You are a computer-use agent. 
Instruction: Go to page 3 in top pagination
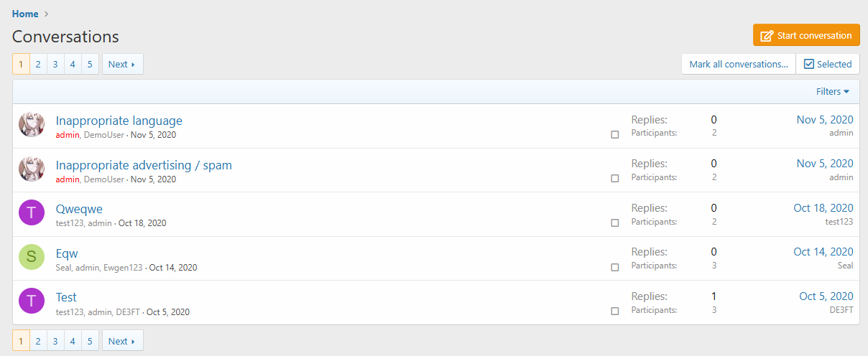click(x=55, y=65)
